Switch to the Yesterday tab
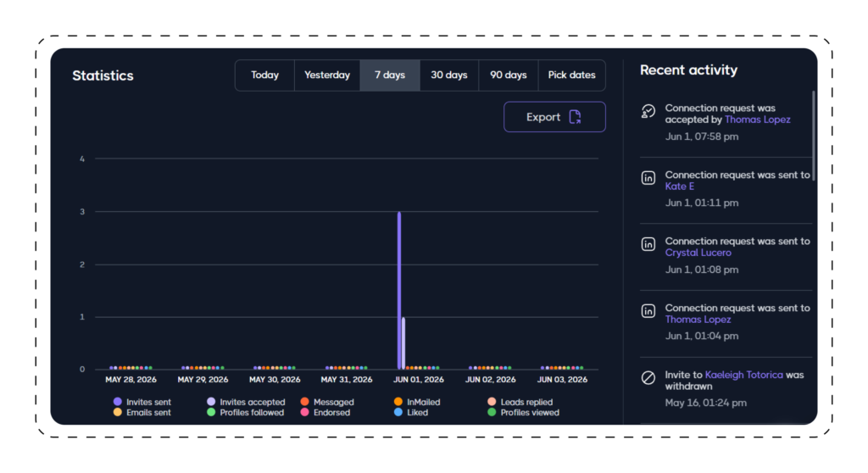This screenshot has width=868, height=473. pos(327,75)
